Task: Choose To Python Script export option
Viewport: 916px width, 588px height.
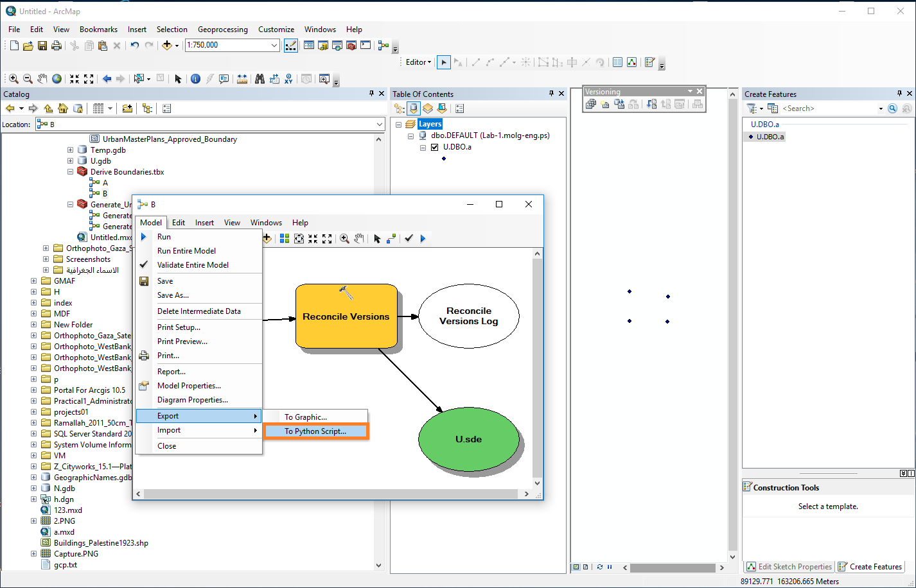Action: coord(315,431)
